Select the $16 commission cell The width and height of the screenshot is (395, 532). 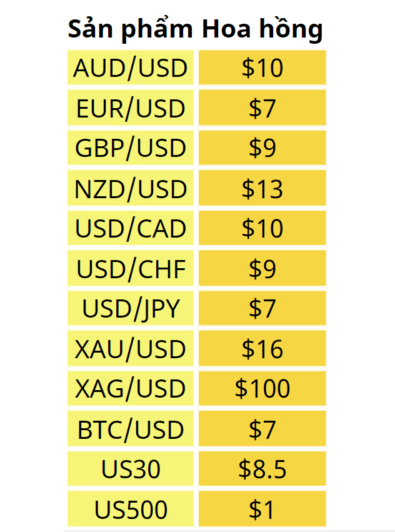coord(262,349)
